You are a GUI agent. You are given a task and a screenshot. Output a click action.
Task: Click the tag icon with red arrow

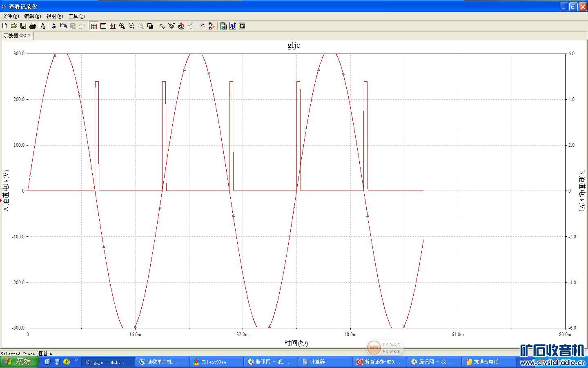(181, 26)
